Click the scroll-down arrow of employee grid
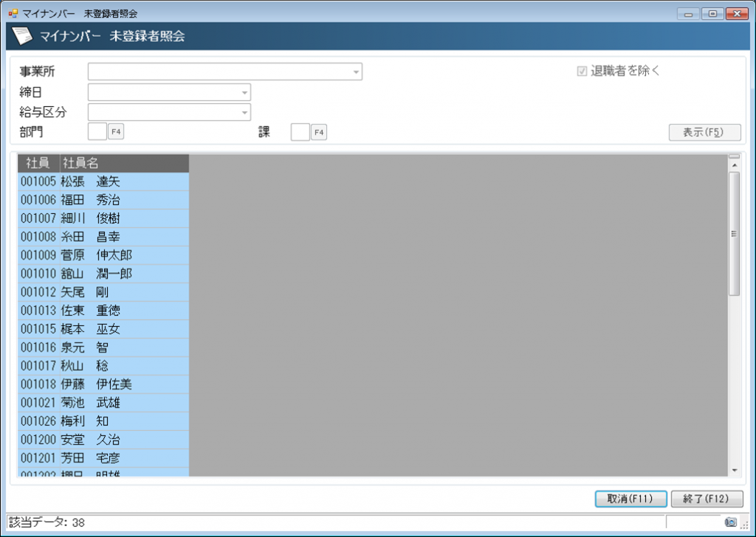 734,470
